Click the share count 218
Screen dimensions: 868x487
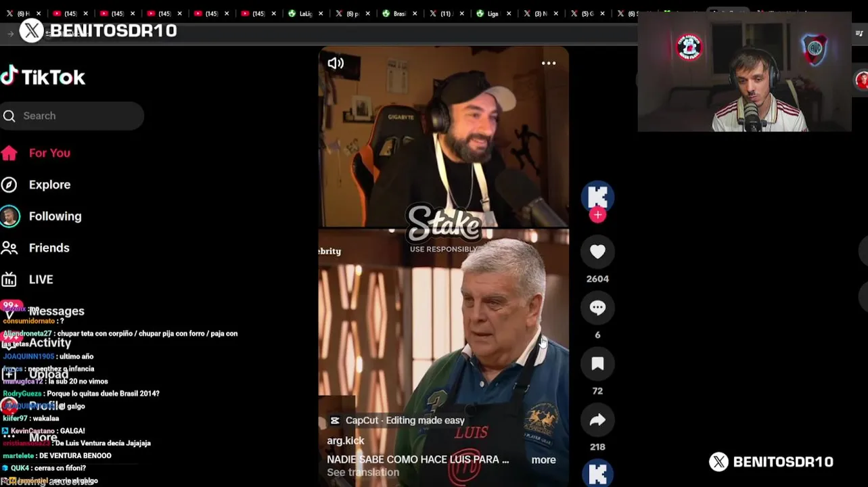[x=597, y=447]
